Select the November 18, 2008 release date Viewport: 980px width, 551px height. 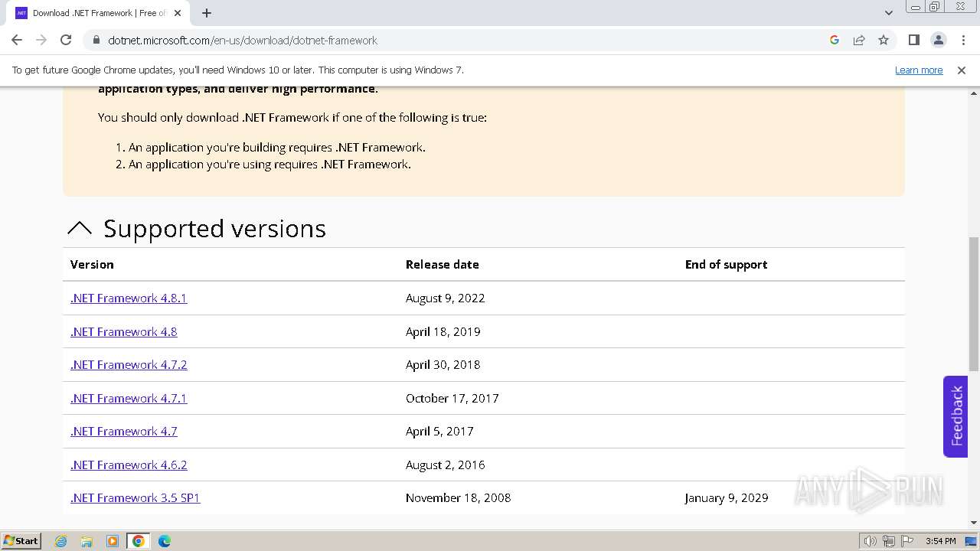click(459, 497)
